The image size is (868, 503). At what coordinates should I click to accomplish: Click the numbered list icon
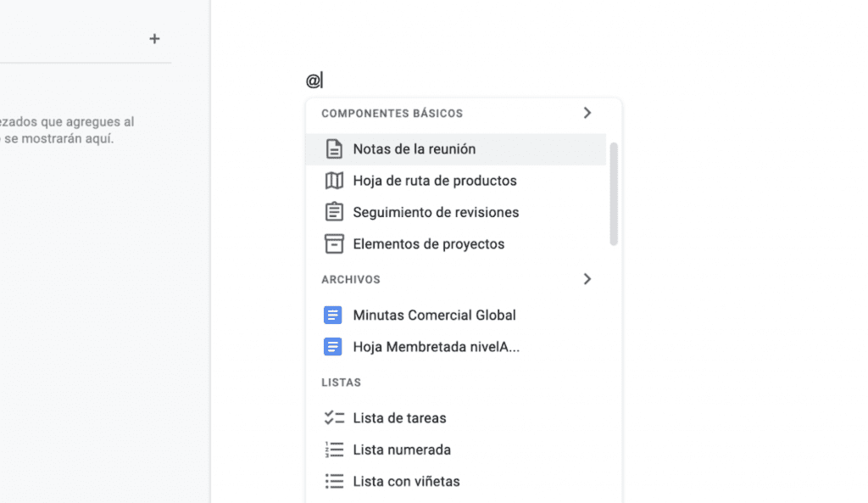click(334, 450)
